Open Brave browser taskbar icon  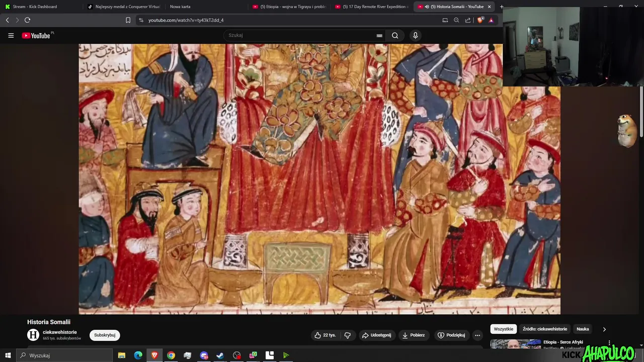pyautogui.click(x=154, y=355)
